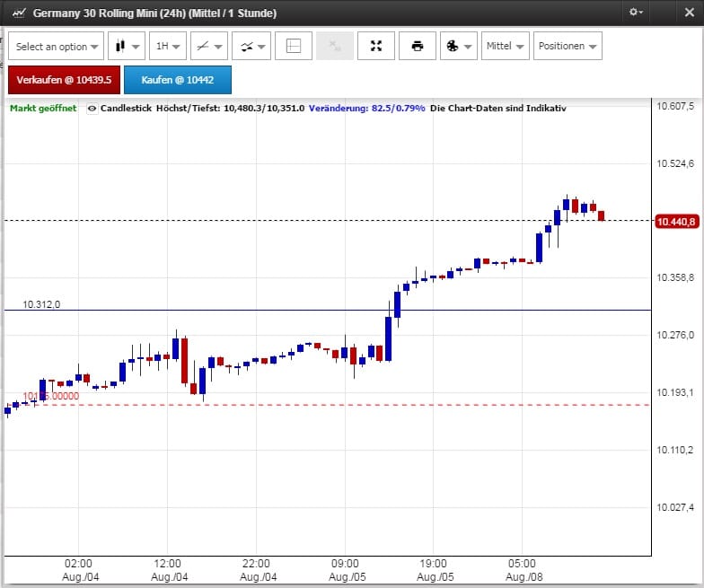The height and width of the screenshot is (588, 704).
Task: Toggle the crosshair grid tool
Action: 293,46
